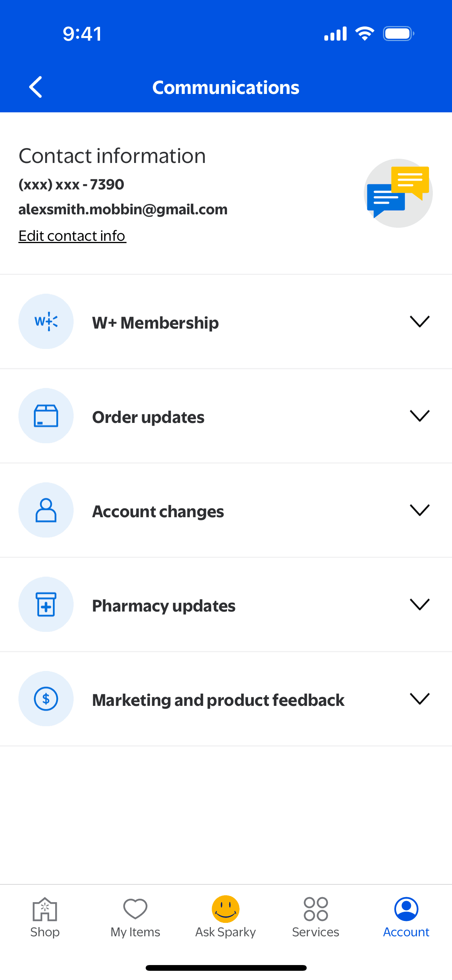Expand the Account changes chevron
This screenshot has width=452, height=980.
[x=419, y=510]
